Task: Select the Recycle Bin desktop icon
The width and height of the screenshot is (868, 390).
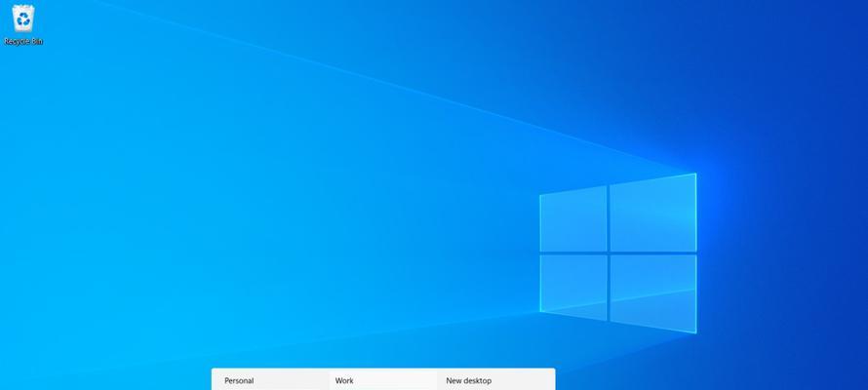Action: (x=23, y=25)
